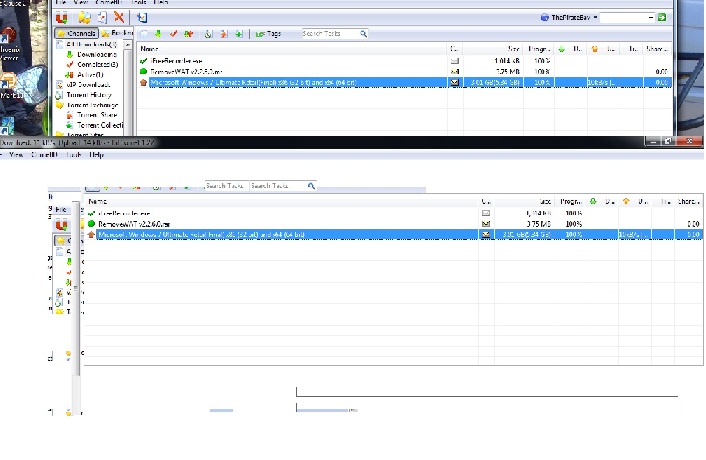706x460 pixels.
Task: Click the open torrent folder icon
Action: click(85, 17)
